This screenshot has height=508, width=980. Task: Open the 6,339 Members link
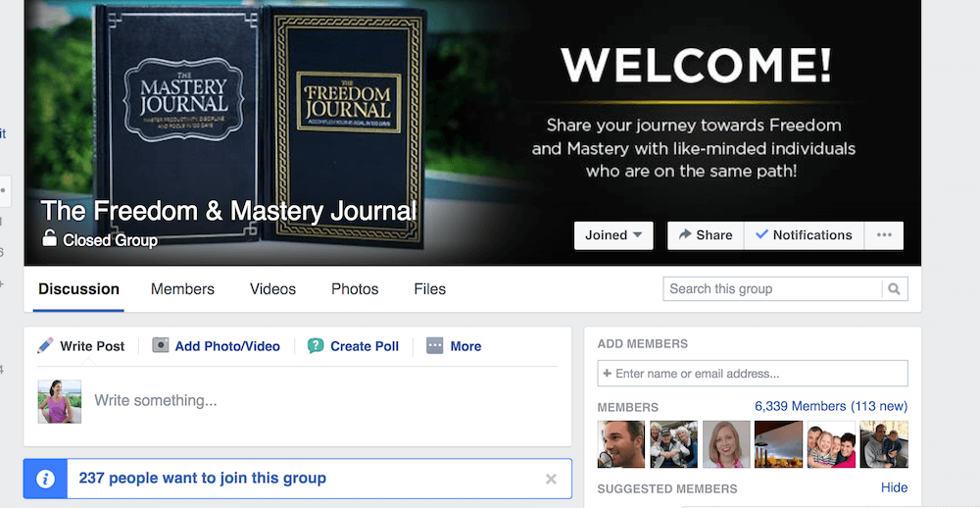coord(831,407)
